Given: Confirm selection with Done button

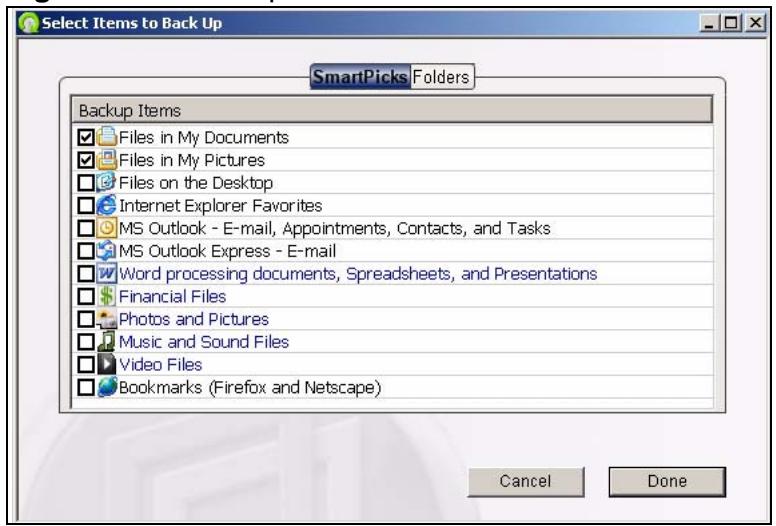Looking at the screenshot, I should 667,481.
